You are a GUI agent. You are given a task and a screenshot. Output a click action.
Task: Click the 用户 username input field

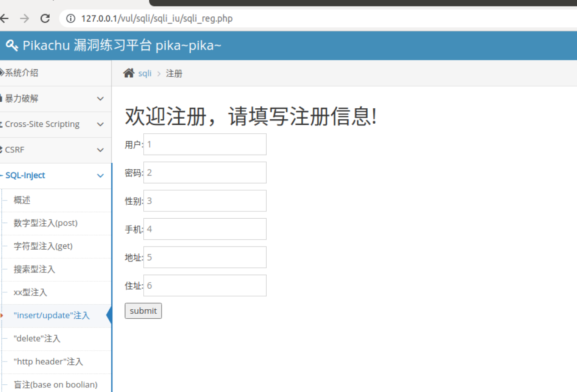(205, 144)
